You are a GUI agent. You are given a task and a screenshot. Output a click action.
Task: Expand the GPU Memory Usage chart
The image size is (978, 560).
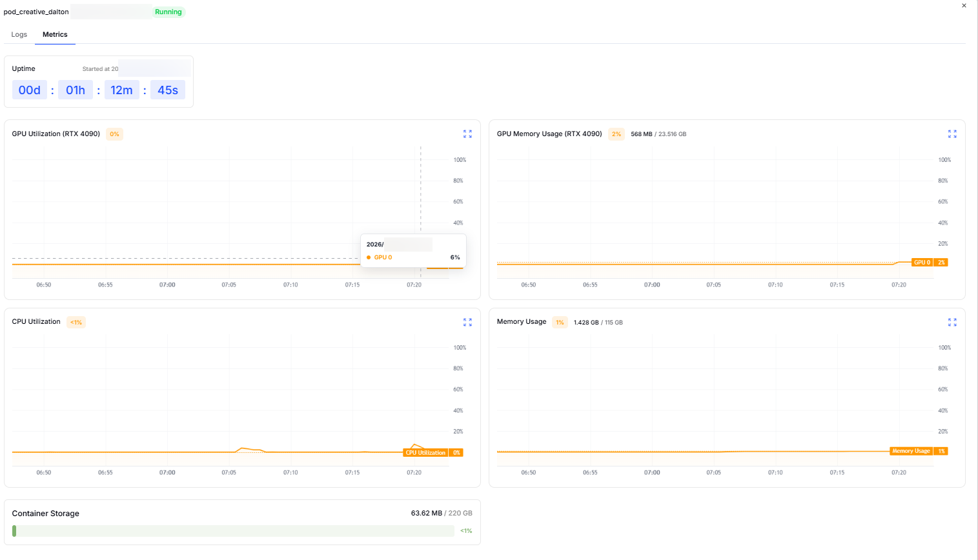coord(952,134)
